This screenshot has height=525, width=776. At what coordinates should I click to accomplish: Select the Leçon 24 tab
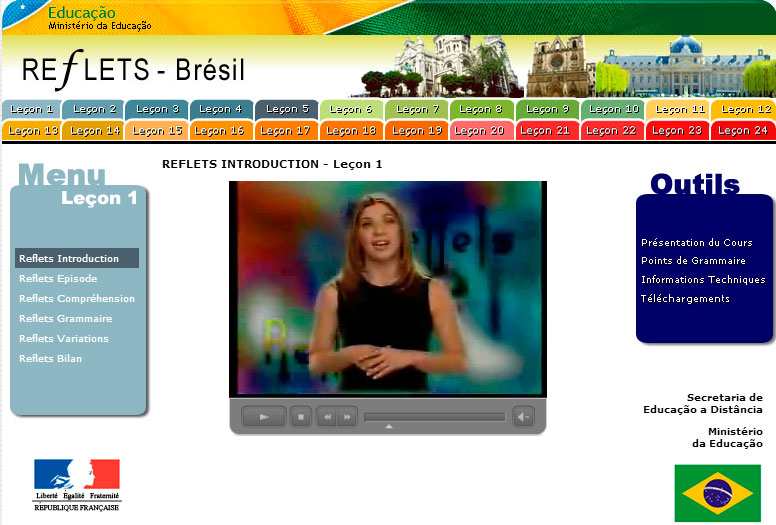coord(743,131)
